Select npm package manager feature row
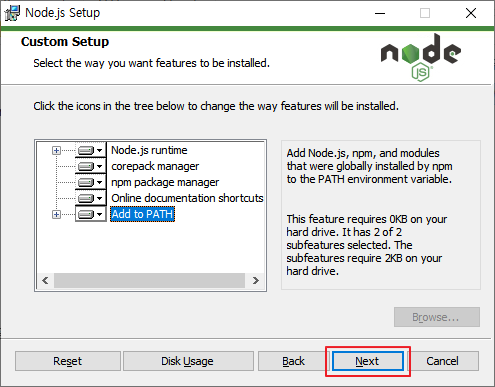Screen dimensions: 495x387 point(165,182)
